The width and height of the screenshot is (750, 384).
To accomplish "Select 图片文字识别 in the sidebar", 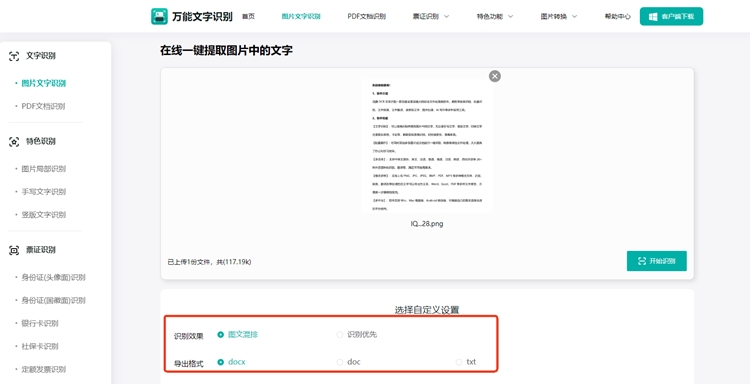I will point(44,83).
